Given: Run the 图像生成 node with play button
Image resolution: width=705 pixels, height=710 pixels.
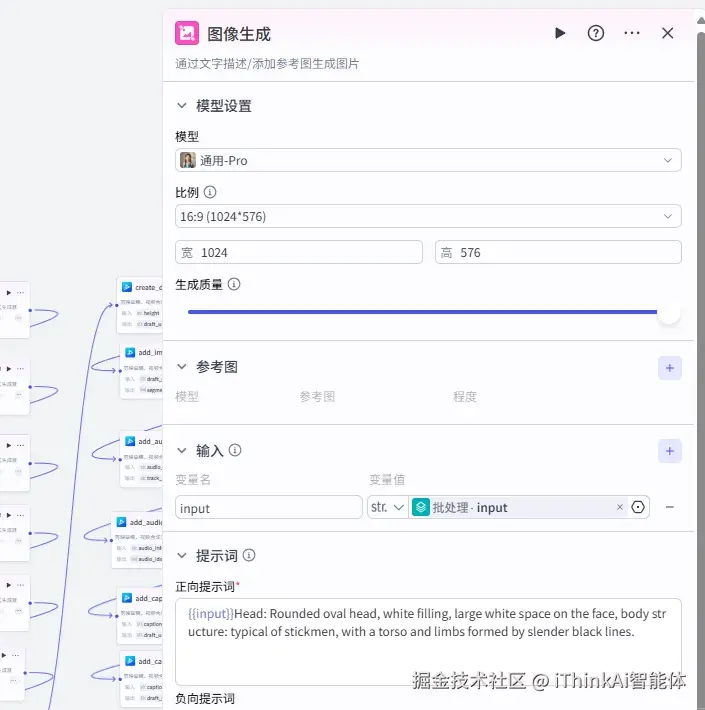Looking at the screenshot, I should tap(560, 33).
